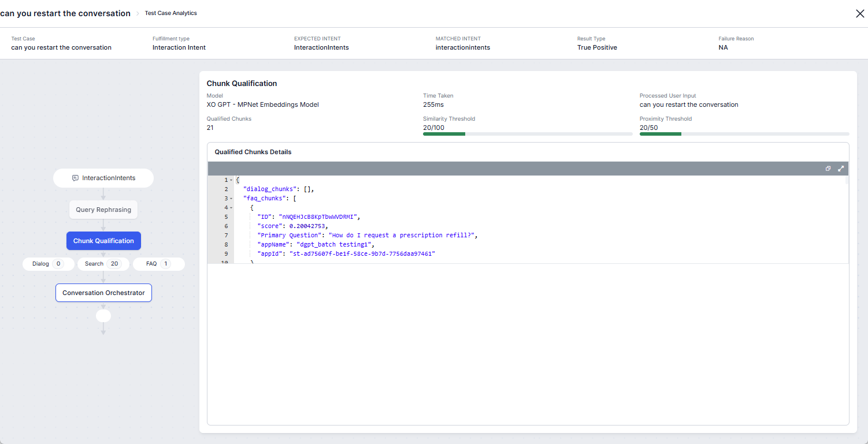This screenshot has height=444, width=868.
Task: Click the Test Case Analytics breadcrumb
Action: pyautogui.click(x=170, y=13)
